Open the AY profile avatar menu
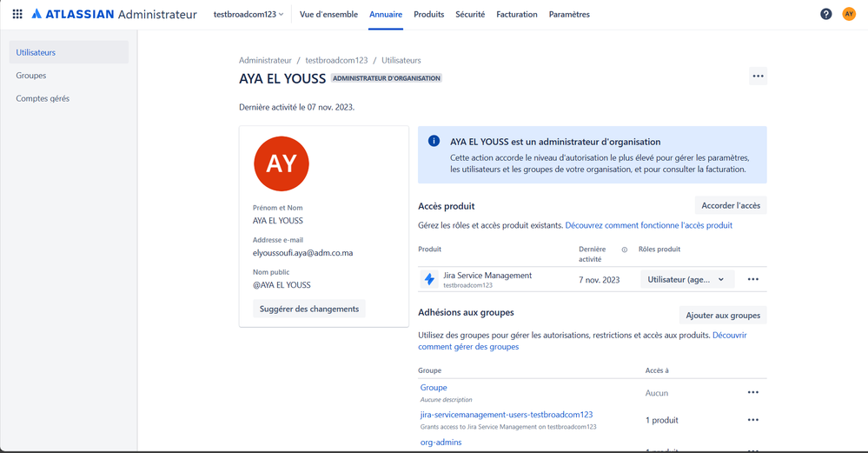Viewport: 868px width, 453px height. (x=849, y=14)
